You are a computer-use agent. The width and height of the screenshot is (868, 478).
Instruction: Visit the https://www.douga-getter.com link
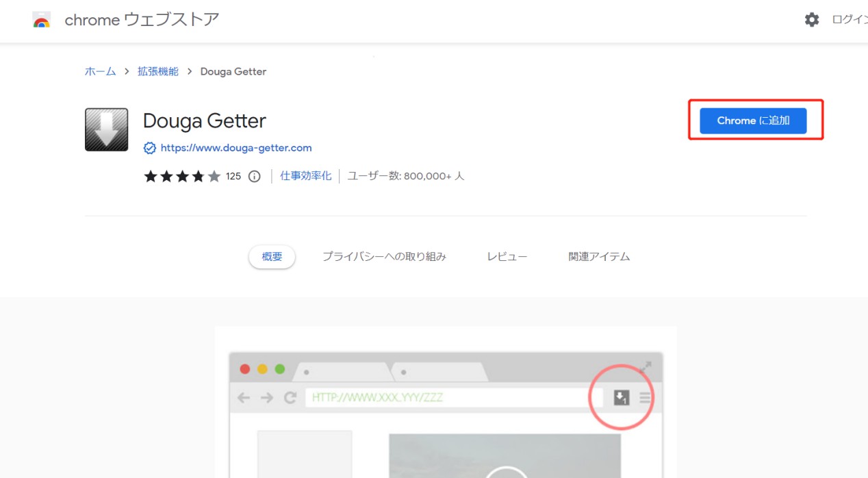click(x=236, y=148)
